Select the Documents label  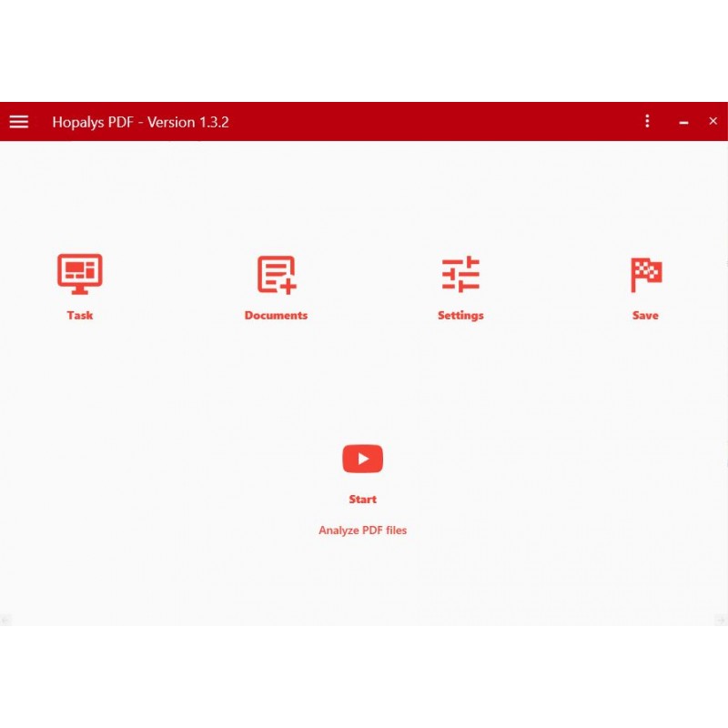pyautogui.click(x=276, y=316)
